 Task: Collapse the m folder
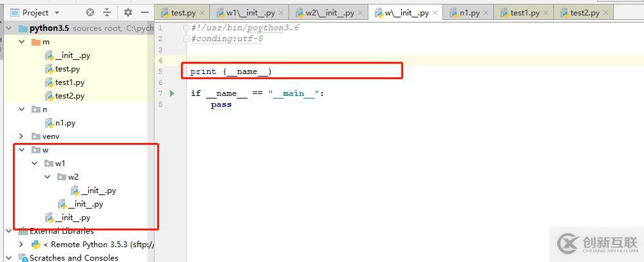pos(22,42)
